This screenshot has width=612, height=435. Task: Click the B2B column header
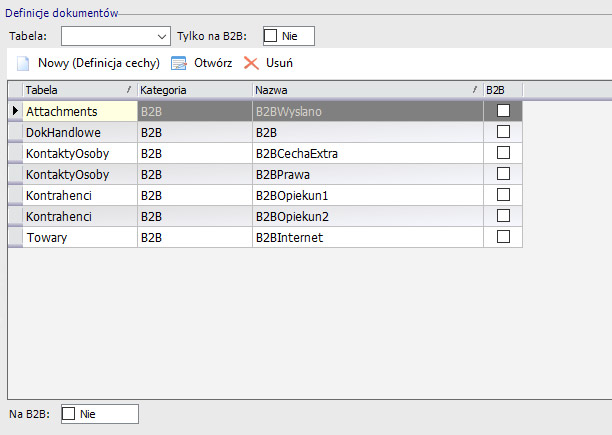502,90
